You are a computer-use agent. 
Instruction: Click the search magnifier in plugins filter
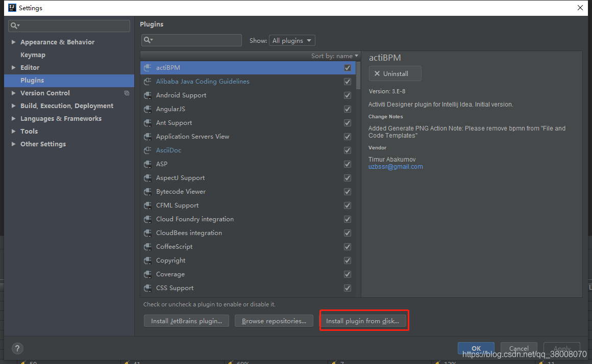tap(148, 40)
